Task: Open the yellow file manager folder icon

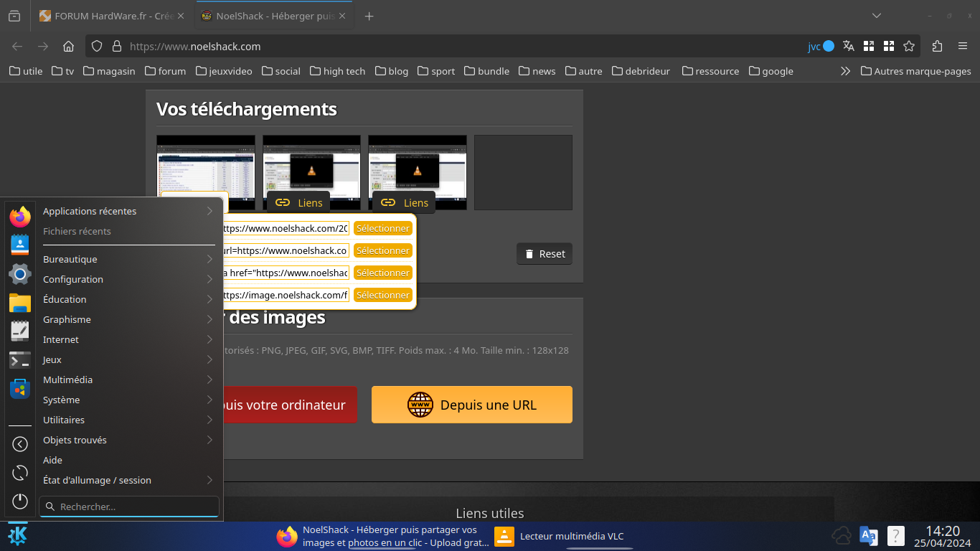Action: (x=20, y=303)
